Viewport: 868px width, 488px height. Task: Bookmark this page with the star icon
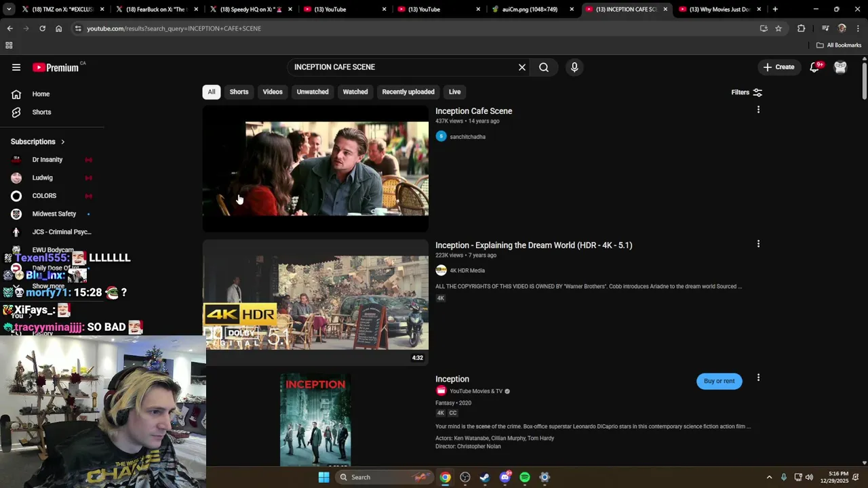tap(778, 28)
